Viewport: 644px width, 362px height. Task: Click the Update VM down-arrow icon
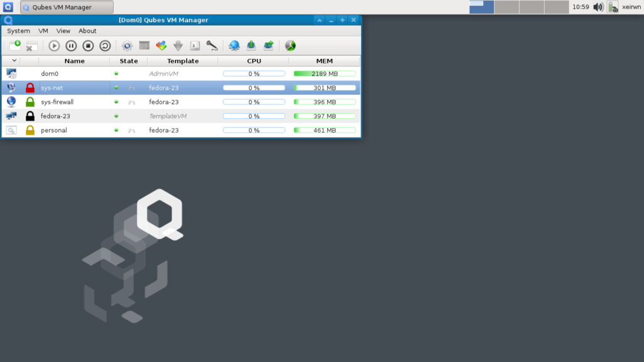click(178, 45)
